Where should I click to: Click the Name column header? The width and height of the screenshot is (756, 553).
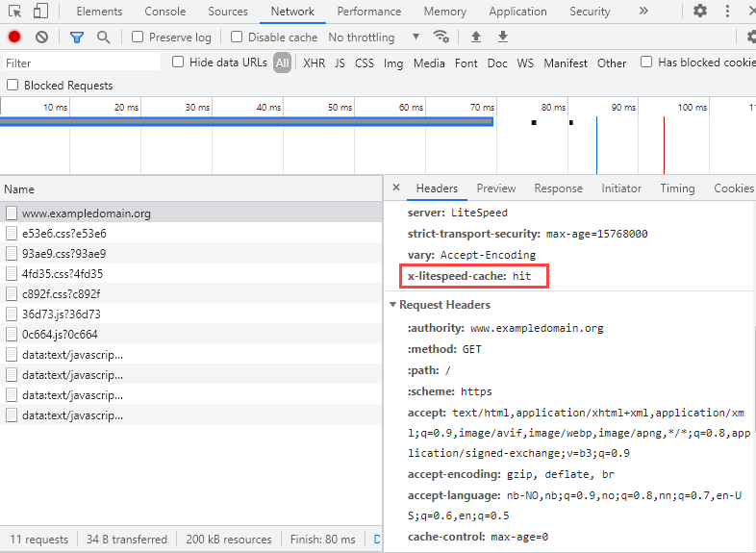[191, 189]
